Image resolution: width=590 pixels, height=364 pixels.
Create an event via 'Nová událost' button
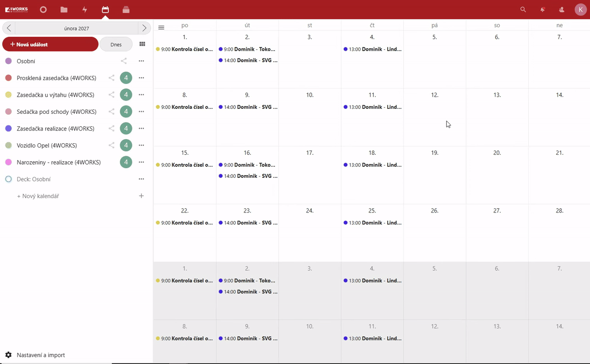tap(50, 44)
